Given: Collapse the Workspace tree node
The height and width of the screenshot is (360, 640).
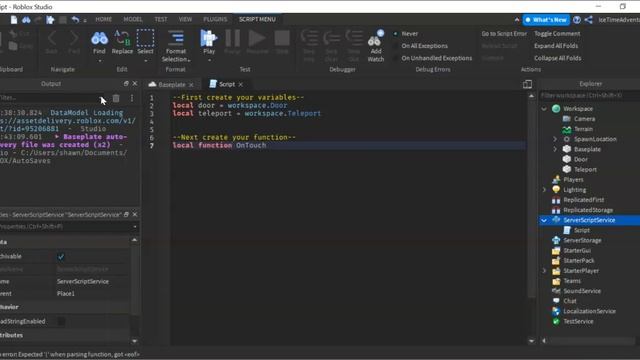Looking at the screenshot, I should click(544, 109).
